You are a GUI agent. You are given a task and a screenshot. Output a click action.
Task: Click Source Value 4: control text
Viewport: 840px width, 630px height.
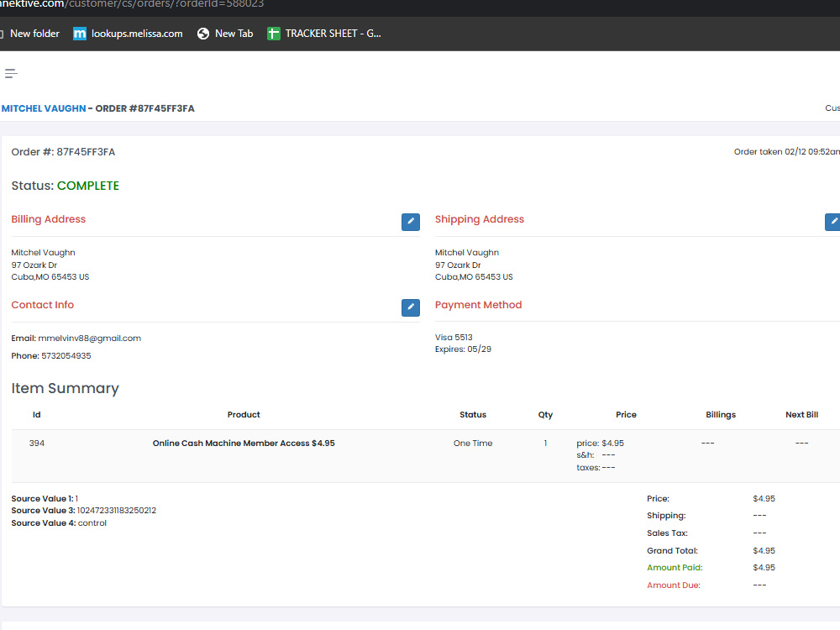pos(59,522)
